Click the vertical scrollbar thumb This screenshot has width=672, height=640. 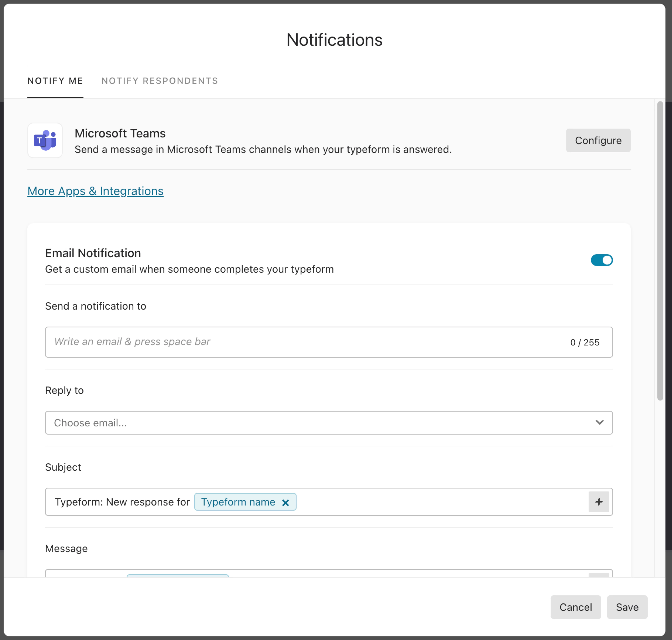(x=660, y=251)
